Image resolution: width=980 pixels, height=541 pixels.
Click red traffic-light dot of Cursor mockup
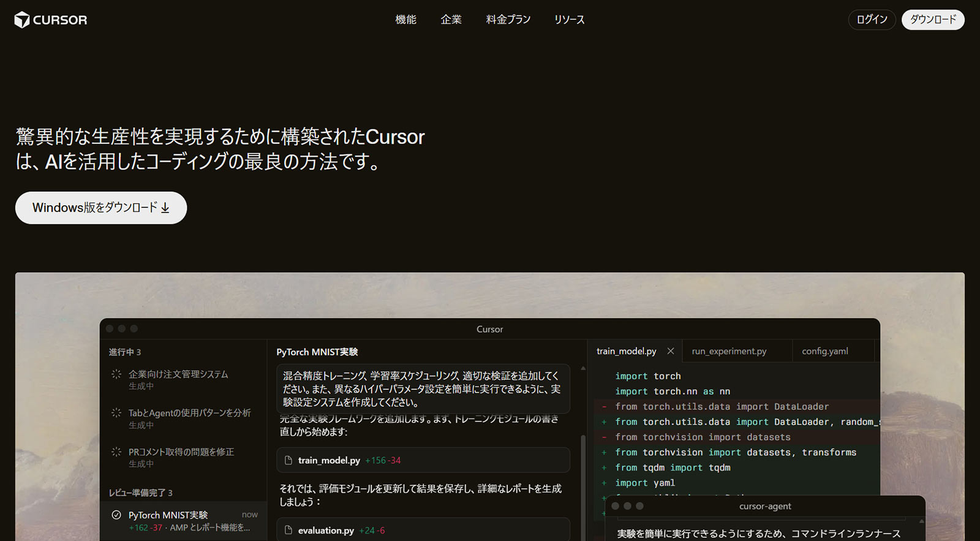point(110,329)
